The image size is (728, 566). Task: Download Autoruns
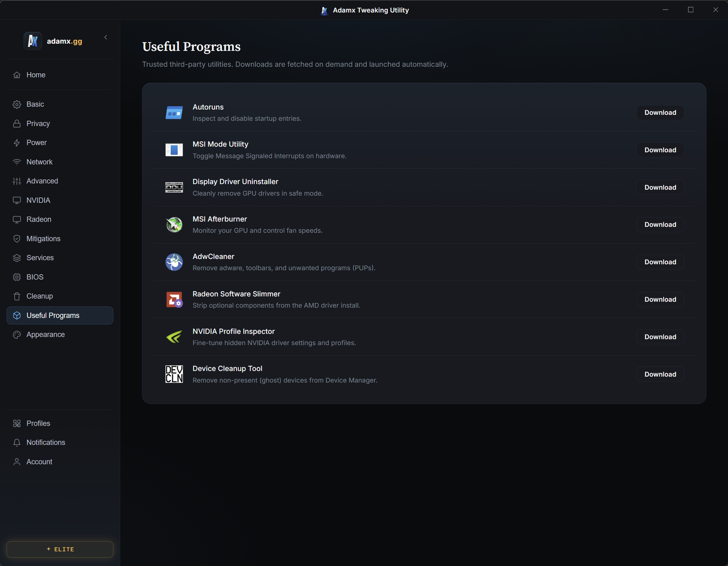660,112
